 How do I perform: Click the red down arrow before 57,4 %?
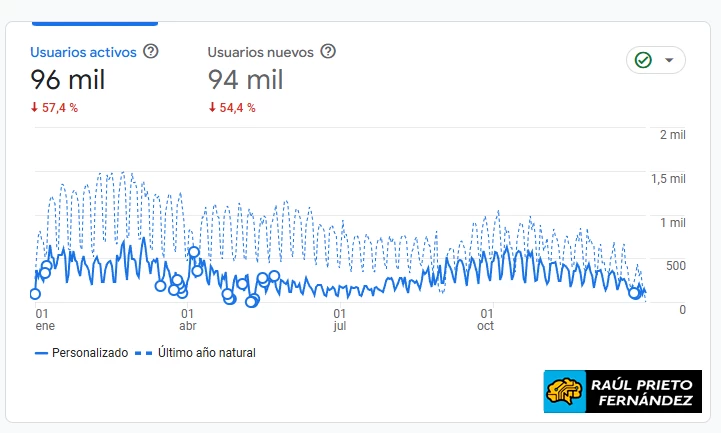tap(34, 107)
